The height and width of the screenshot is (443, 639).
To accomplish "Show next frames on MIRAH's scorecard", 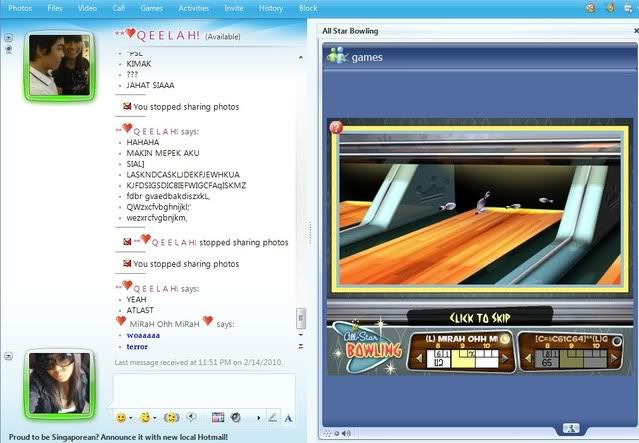I will coord(505,359).
